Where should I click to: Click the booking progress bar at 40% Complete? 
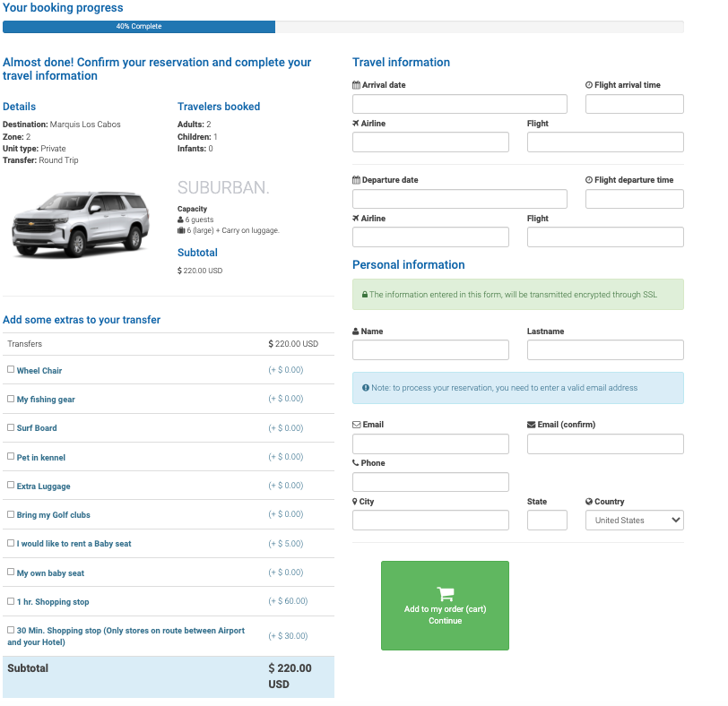click(139, 27)
